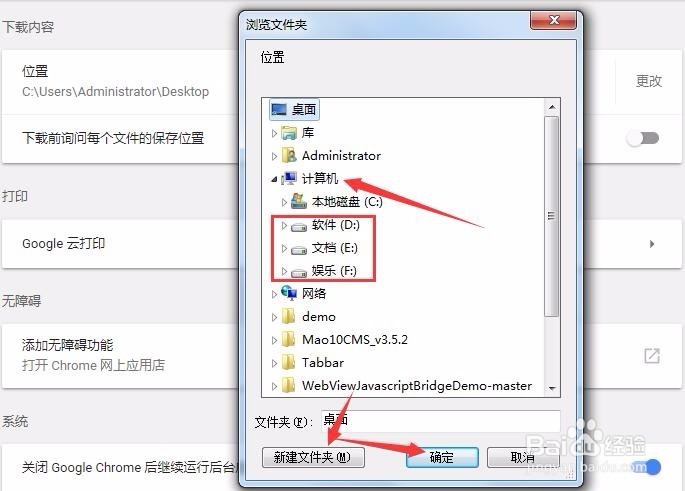
Task: Expand the demo folder node
Action: (274, 317)
